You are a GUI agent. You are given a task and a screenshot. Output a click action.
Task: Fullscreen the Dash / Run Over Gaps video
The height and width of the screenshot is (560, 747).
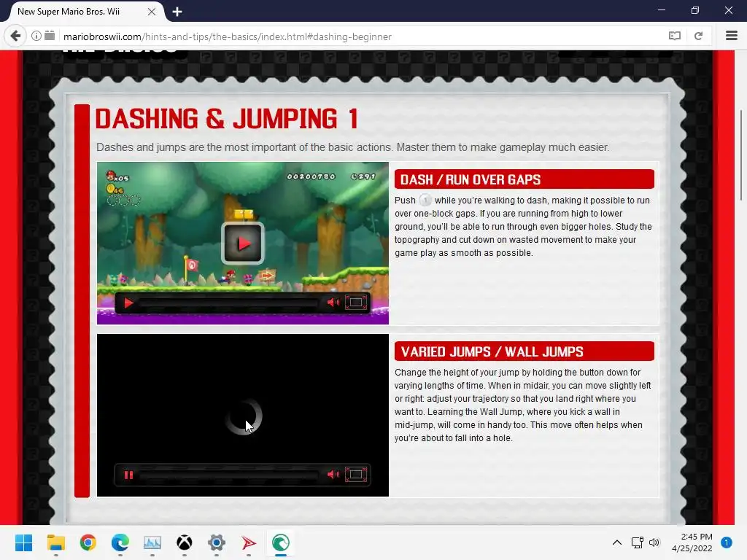click(x=356, y=303)
